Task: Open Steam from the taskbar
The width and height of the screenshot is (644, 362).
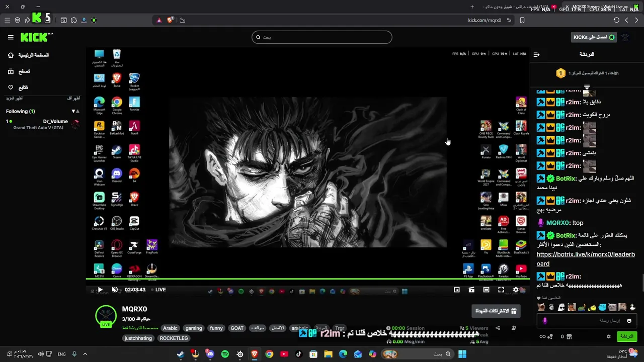Action: [180, 354]
